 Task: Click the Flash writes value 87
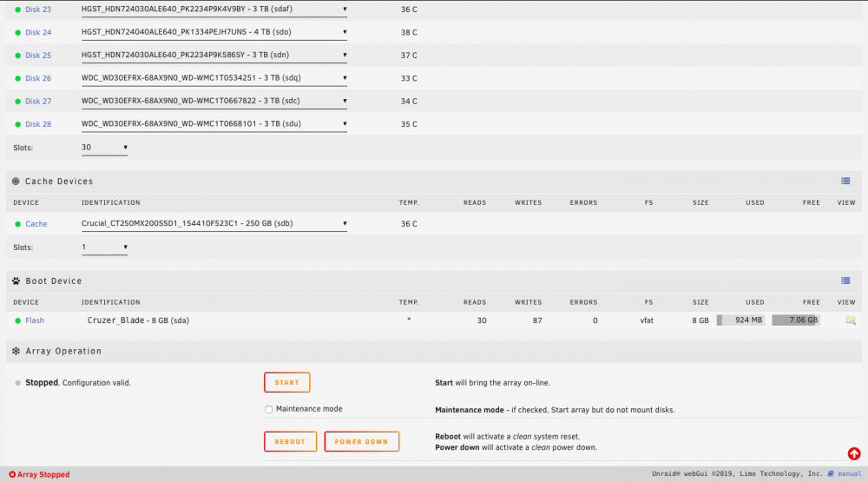pyautogui.click(x=537, y=320)
